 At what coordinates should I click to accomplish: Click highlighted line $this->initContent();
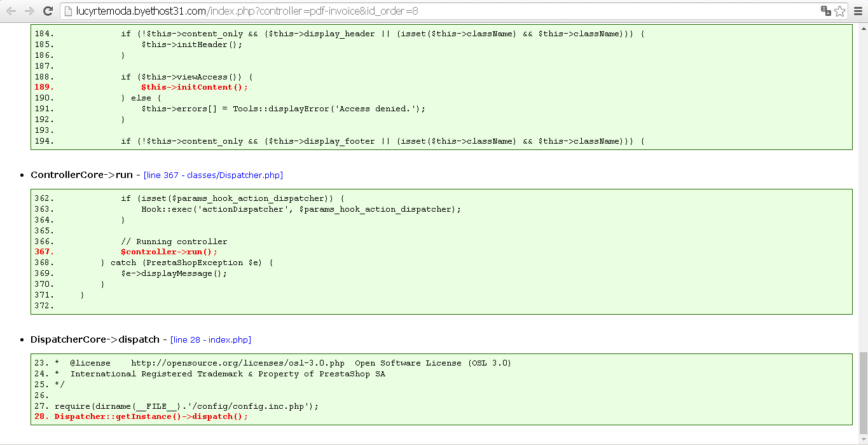click(x=195, y=87)
